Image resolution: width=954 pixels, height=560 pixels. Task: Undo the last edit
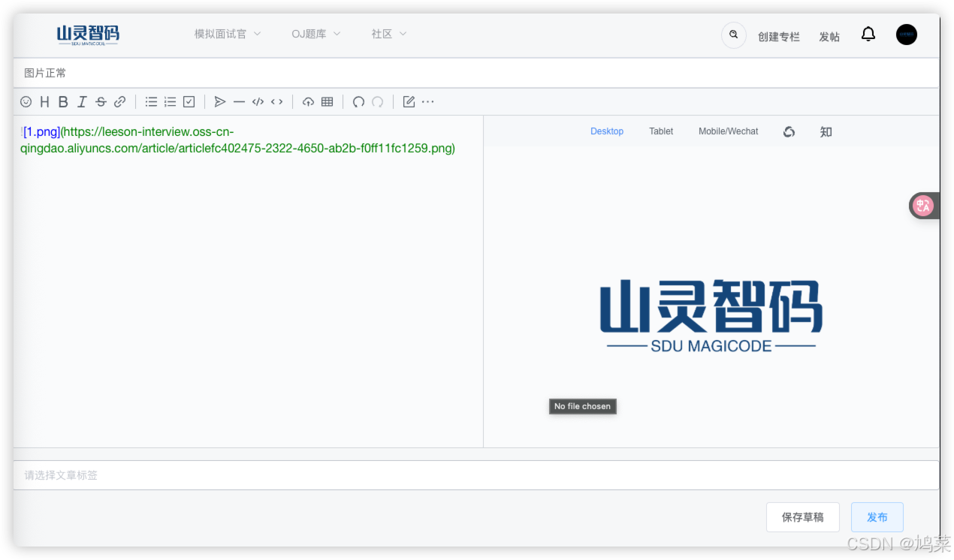pyautogui.click(x=358, y=102)
